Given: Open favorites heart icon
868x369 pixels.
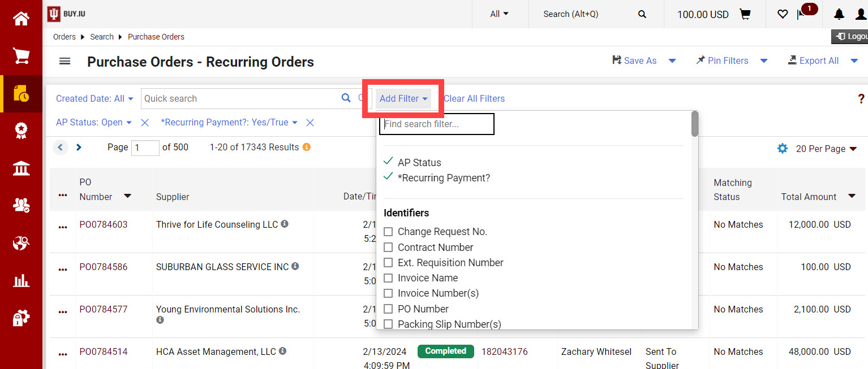Looking at the screenshot, I should point(783,14).
